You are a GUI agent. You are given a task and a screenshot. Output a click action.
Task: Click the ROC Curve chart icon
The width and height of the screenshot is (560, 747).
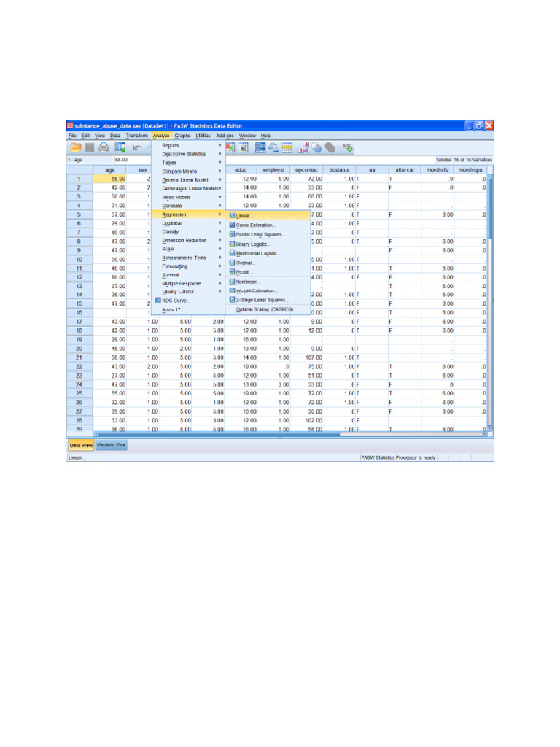158,301
